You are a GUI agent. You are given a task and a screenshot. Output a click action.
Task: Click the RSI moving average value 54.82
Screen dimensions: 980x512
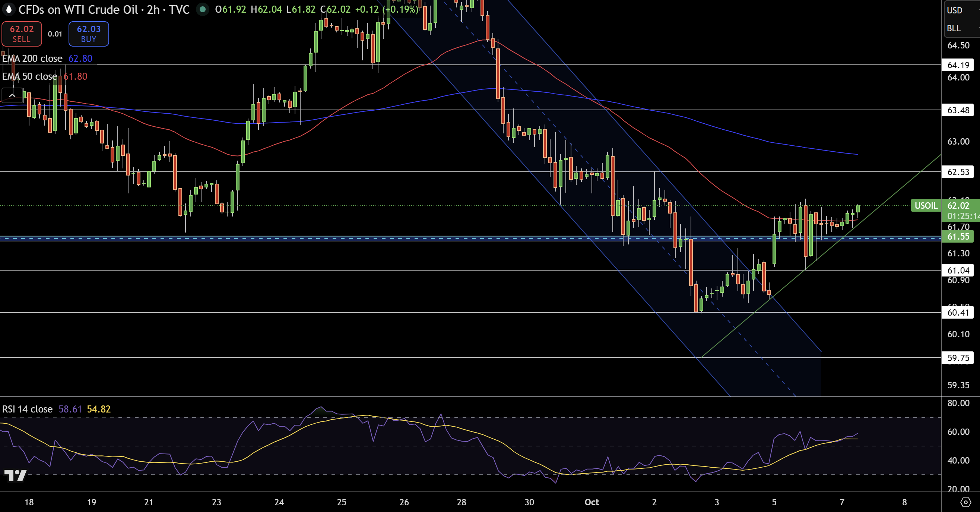(x=99, y=409)
